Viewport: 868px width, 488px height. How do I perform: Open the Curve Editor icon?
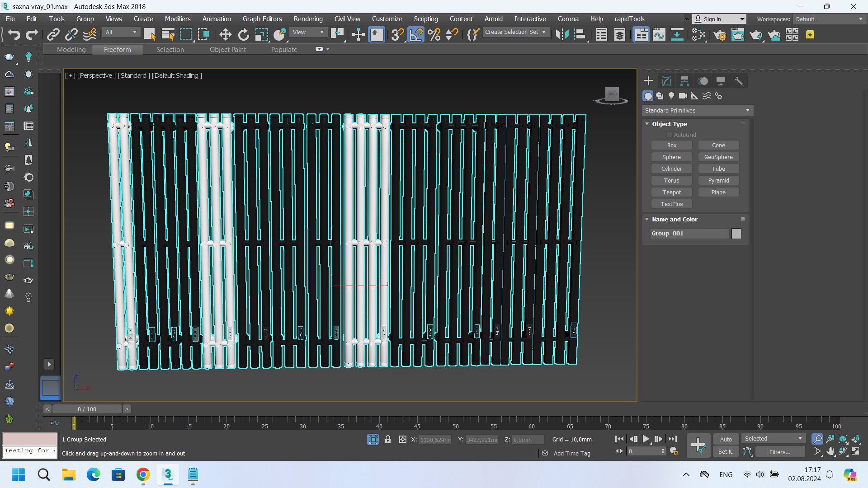point(659,35)
